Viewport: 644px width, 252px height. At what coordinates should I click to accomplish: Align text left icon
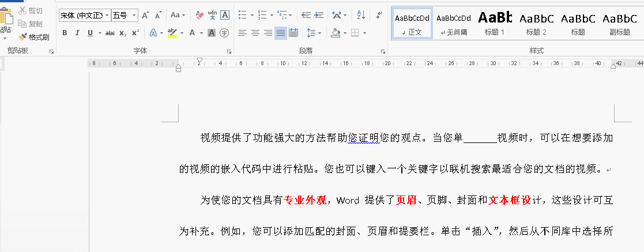pyautogui.click(x=243, y=33)
